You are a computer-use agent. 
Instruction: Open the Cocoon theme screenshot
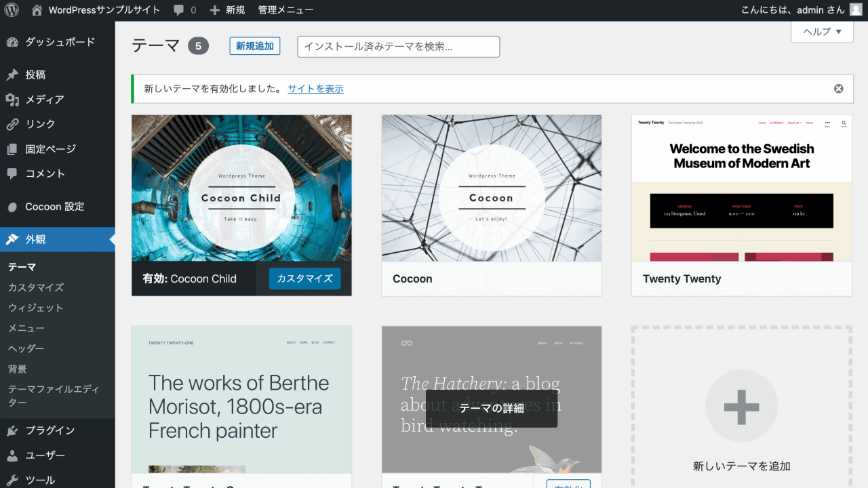pyautogui.click(x=492, y=188)
